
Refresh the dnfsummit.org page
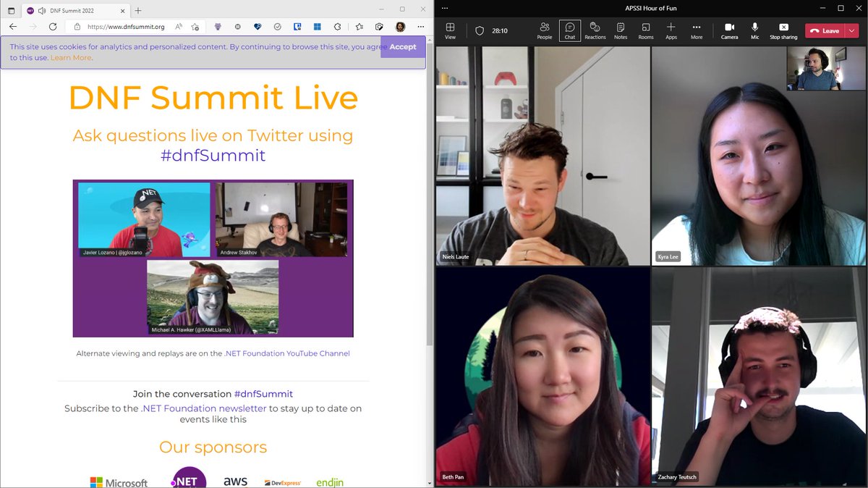pyautogui.click(x=53, y=27)
